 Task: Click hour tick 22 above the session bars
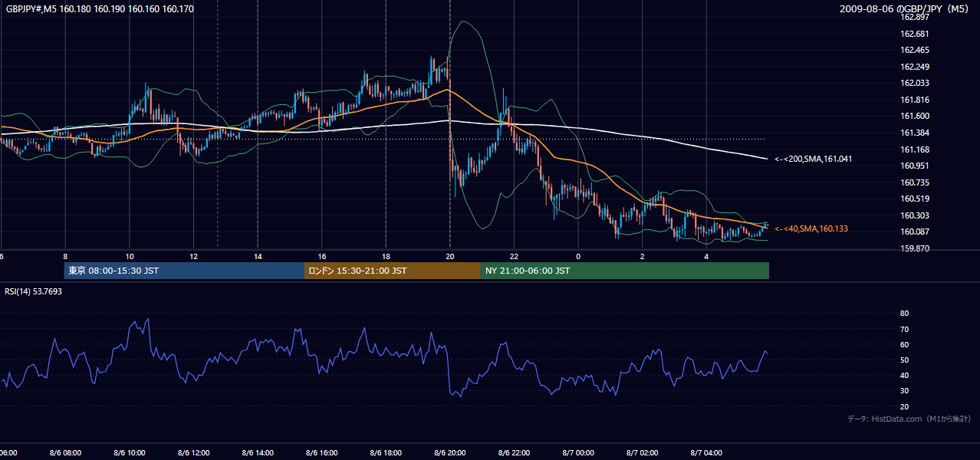pyautogui.click(x=514, y=257)
